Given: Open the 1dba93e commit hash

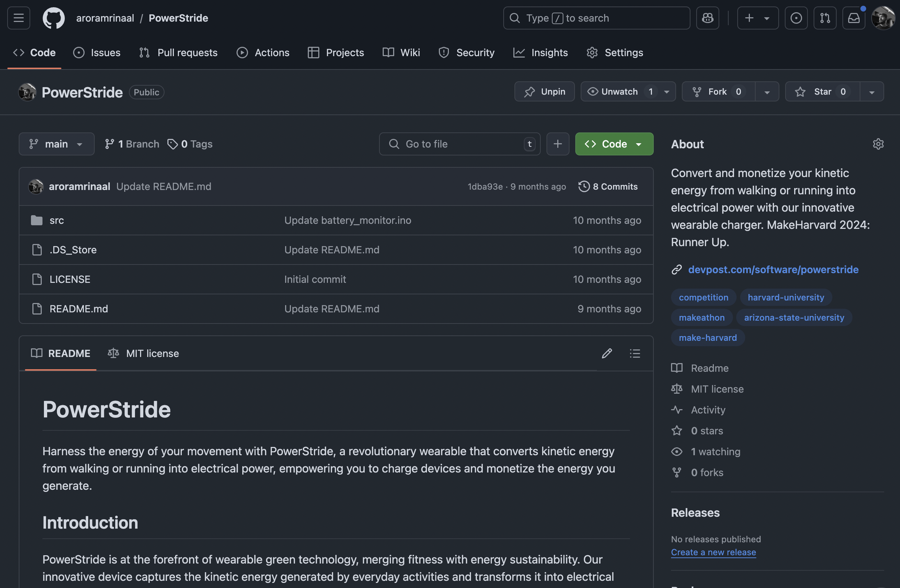Looking at the screenshot, I should tap(485, 186).
